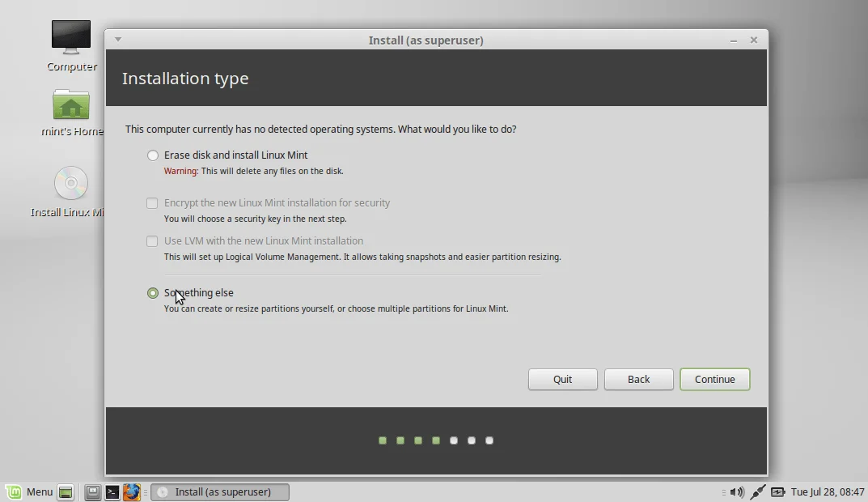Image resolution: width=868 pixels, height=502 pixels.
Task: Open Firefox from the taskbar
Action: pyautogui.click(x=132, y=491)
